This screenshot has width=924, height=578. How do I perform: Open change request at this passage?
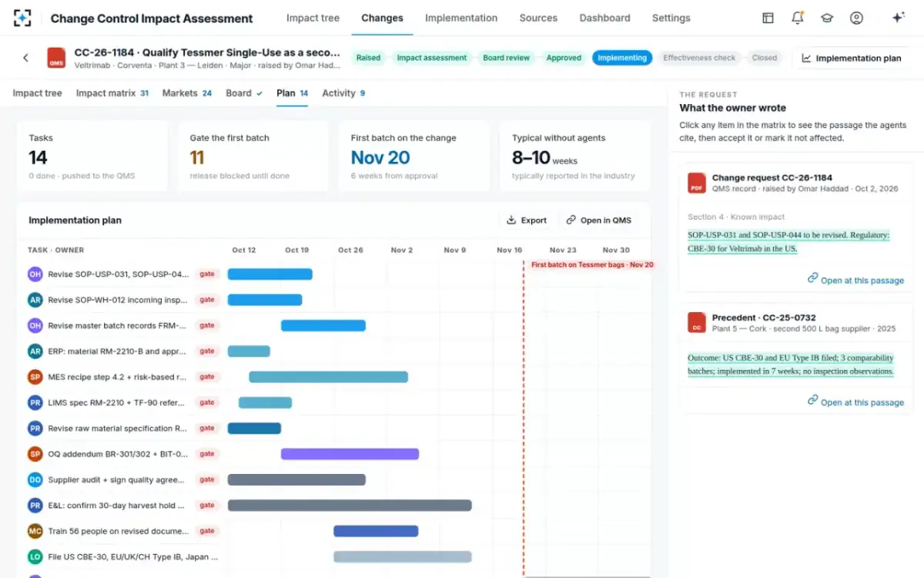pos(855,280)
